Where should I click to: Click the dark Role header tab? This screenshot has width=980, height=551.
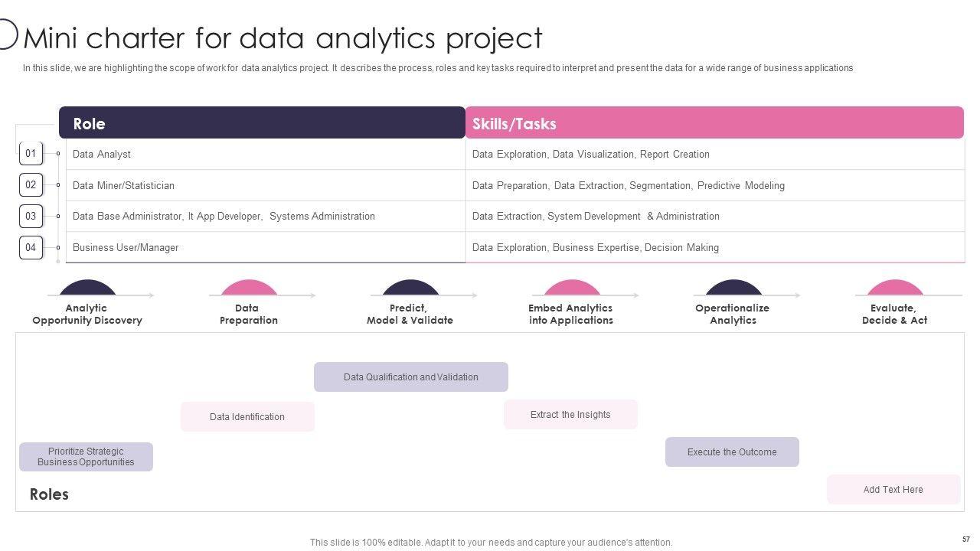click(262, 123)
